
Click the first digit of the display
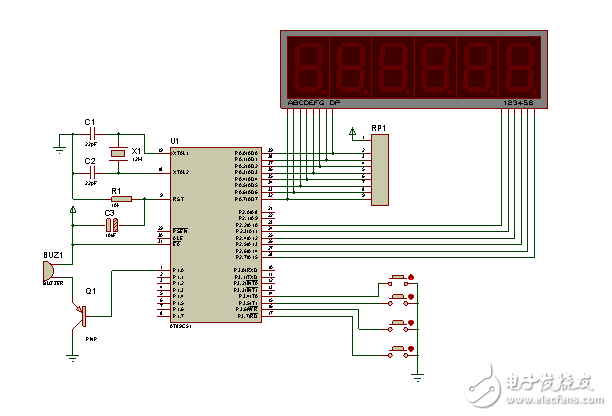(x=307, y=66)
